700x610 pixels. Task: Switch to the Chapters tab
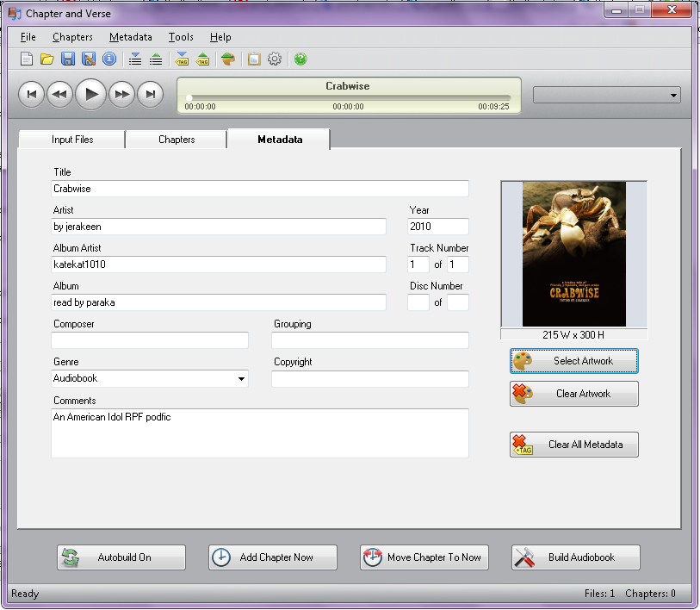tap(177, 140)
